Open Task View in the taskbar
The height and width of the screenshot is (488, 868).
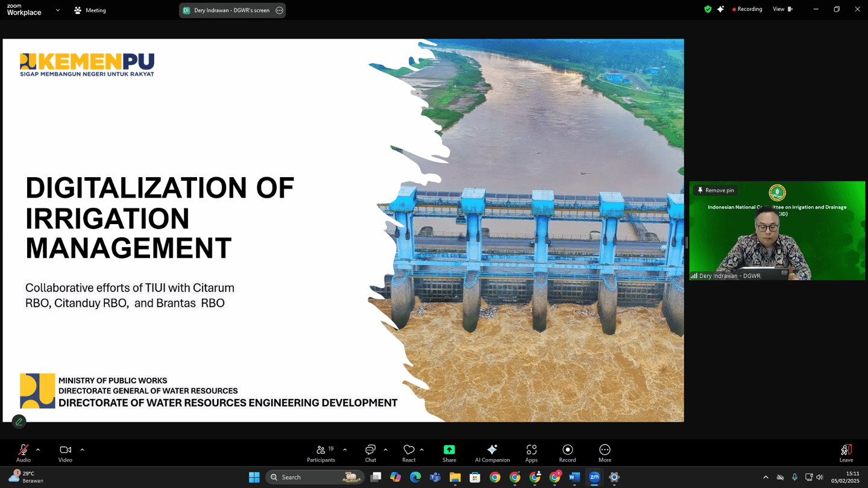click(376, 477)
